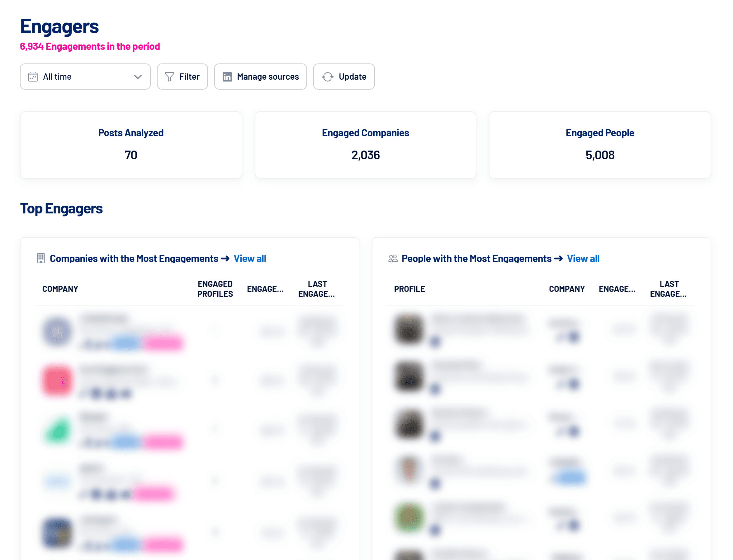Click the Posts Analyzed value 70
This screenshot has width=733, height=560.
131,155
